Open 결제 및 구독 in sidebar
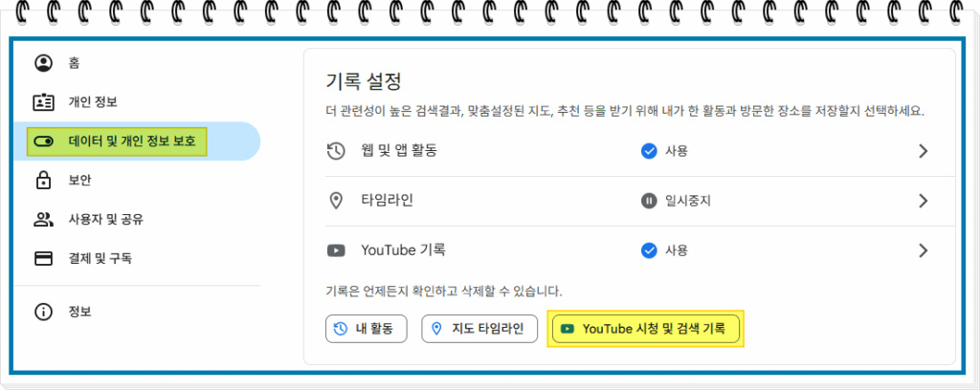Screen dimensions: 980x390 (137, 258)
